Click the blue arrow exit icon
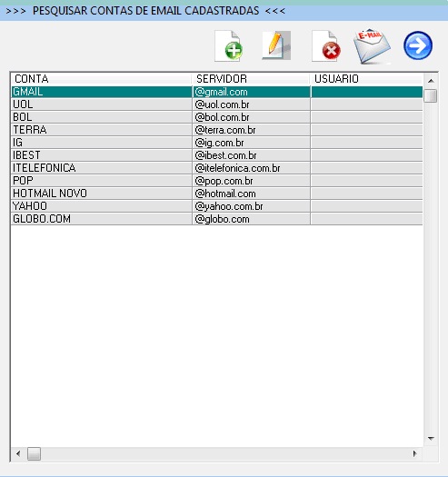Image resolution: width=448 pixels, height=477 pixels. click(x=418, y=45)
